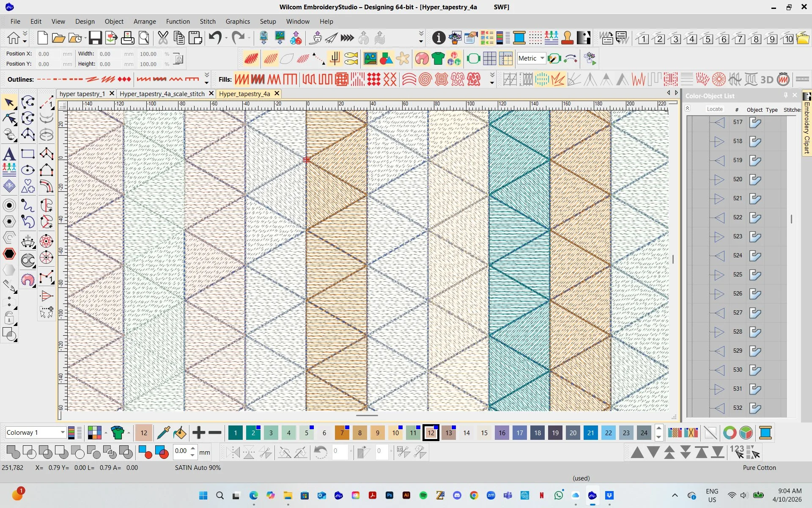812x508 pixels.
Task: Pin the Color-Object List panel
Action: (786, 95)
